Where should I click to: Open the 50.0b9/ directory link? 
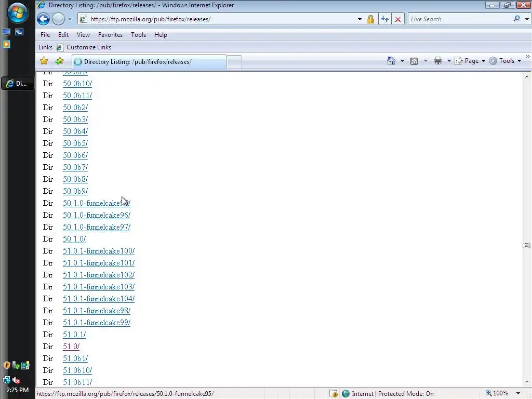(75, 191)
